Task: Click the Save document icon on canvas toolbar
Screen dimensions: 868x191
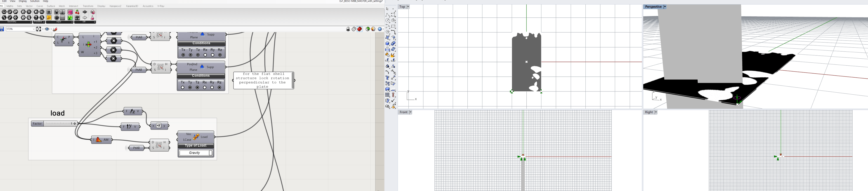Action: pyautogui.click(x=2, y=29)
